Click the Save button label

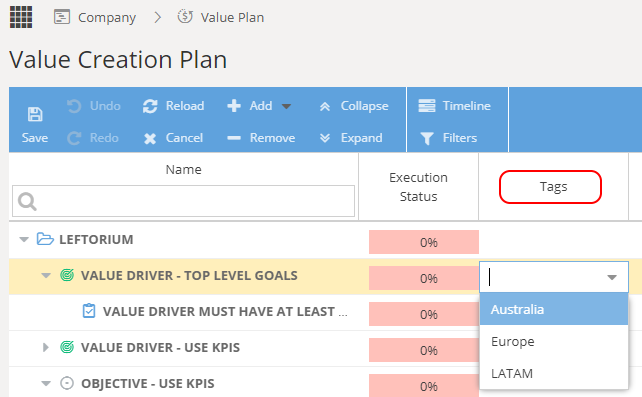coord(35,138)
